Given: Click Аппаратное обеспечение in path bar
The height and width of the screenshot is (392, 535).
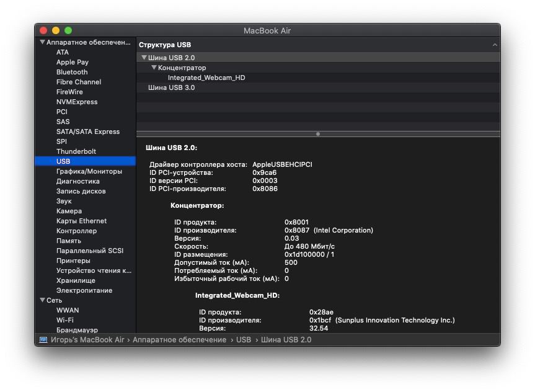Looking at the screenshot, I should click(180, 340).
